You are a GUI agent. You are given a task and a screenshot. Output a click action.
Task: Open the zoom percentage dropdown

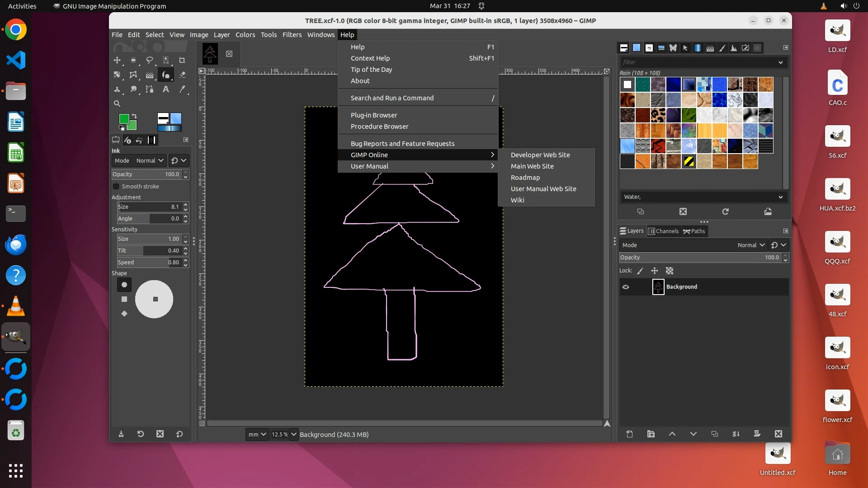point(294,434)
